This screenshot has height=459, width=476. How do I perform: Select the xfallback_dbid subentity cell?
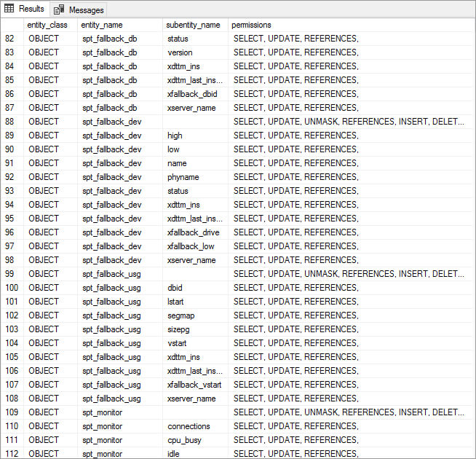(x=192, y=94)
